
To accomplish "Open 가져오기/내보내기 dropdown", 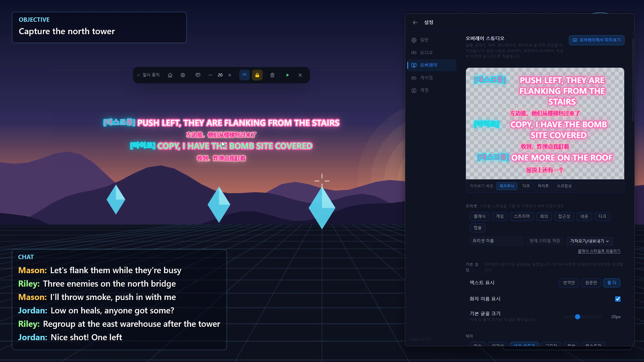I will click(x=590, y=241).
